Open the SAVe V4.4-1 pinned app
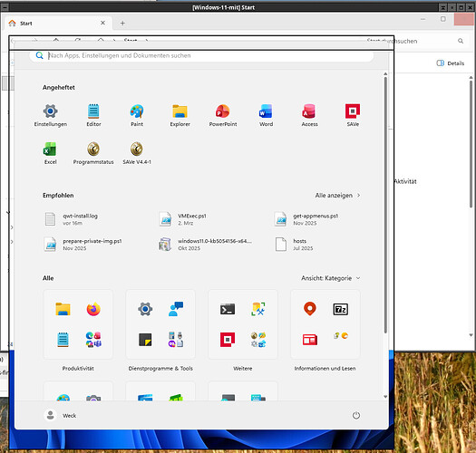 [137, 153]
